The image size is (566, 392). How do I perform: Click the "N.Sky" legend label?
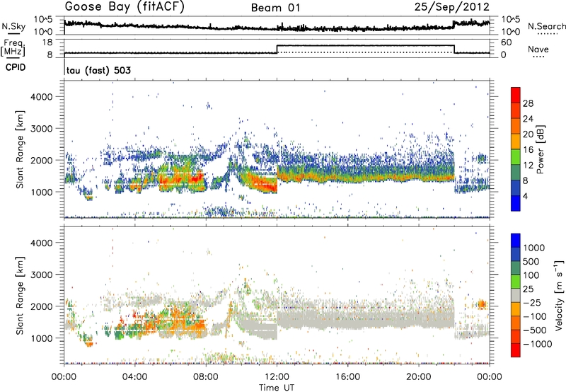tap(13, 26)
